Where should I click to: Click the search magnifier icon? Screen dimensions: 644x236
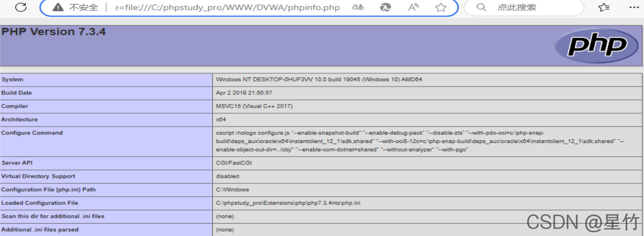point(481,7)
